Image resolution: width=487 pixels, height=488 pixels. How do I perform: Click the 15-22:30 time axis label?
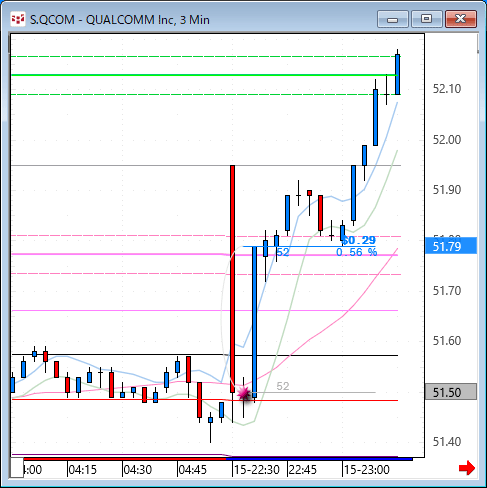point(257,470)
